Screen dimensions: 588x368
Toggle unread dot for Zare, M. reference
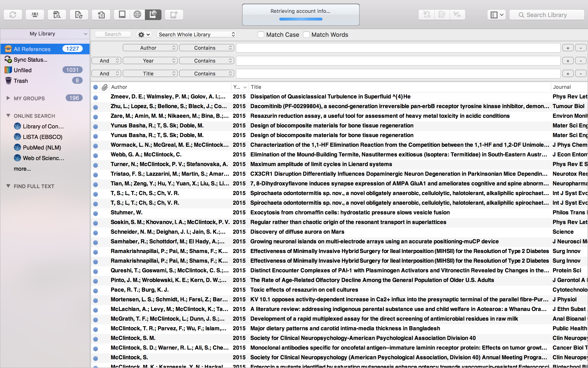click(96, 117)
